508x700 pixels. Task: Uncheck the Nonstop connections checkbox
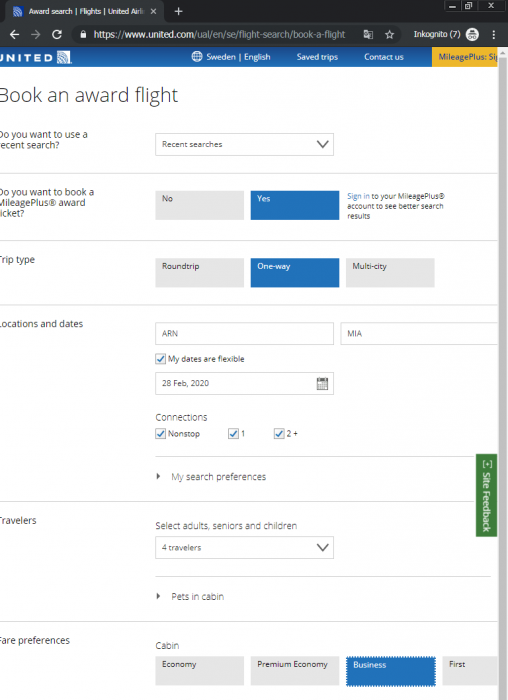[x=160, y=433]
